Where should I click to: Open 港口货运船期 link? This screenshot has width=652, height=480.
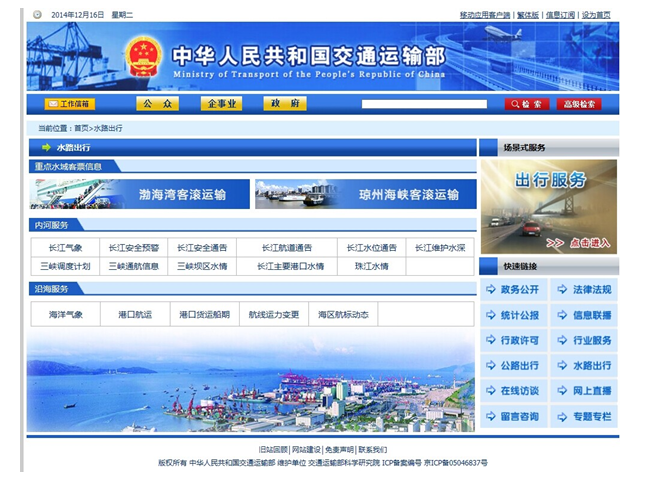(x=205, y=314)
